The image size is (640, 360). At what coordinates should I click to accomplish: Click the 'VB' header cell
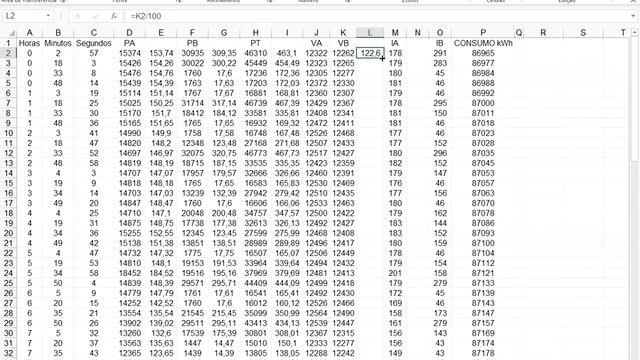click(343, 43)
